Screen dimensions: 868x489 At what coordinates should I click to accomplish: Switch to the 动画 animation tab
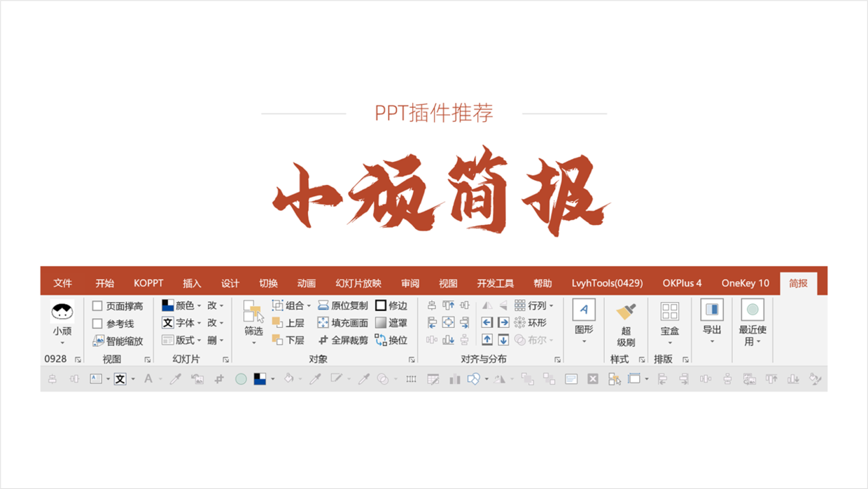(307, 283)
